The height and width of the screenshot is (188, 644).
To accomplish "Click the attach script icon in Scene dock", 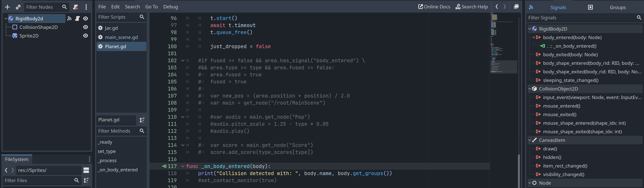I will [x=75, y=7].
